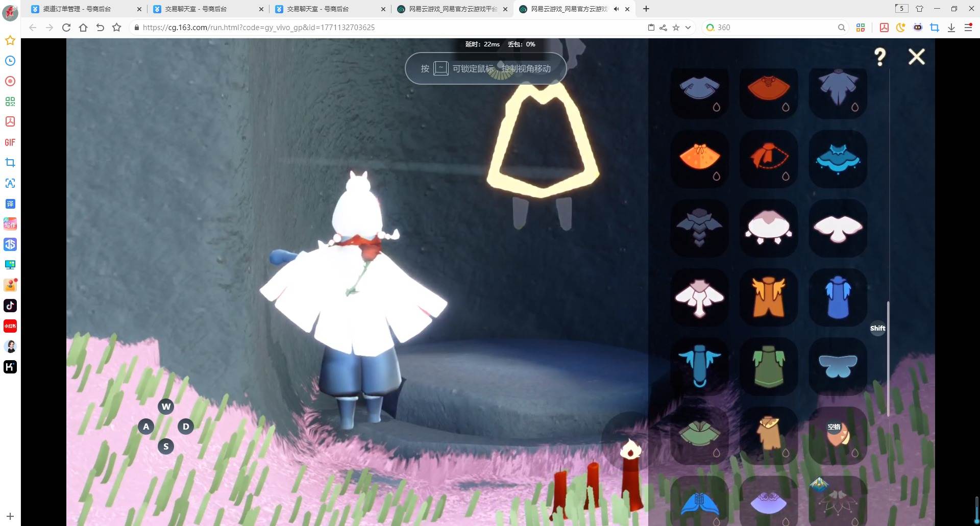Switch to second 交易聊天室 tab

(329, 9)
